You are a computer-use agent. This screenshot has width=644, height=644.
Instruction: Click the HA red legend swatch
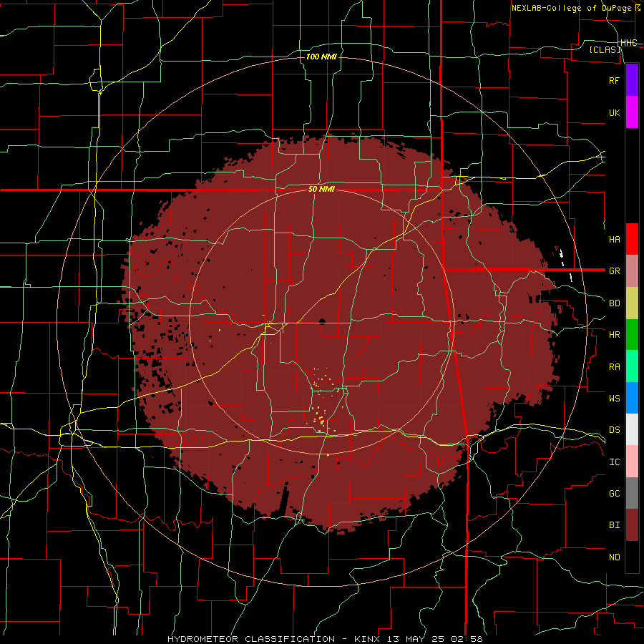[632, 239]
